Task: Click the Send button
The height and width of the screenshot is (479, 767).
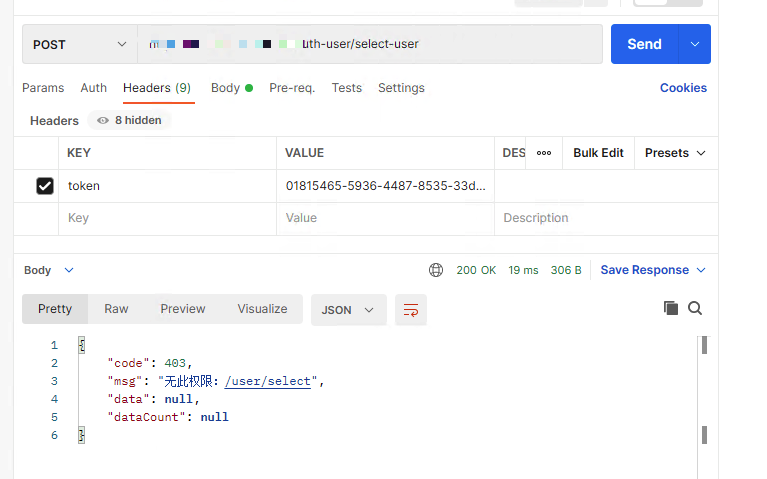Action: tap(644, 44)
